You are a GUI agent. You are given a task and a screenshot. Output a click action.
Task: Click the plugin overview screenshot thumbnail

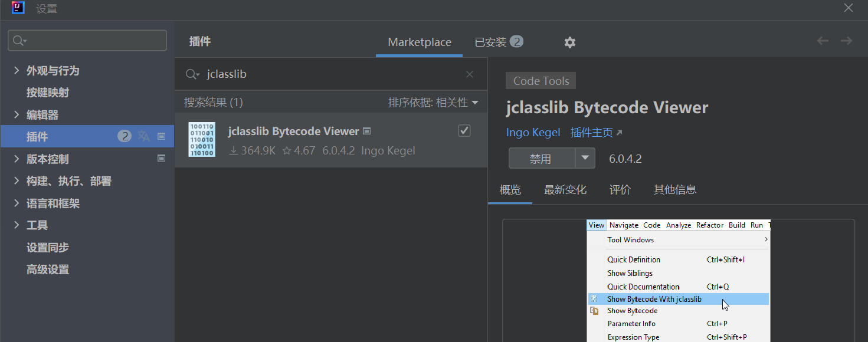(678, 281)
